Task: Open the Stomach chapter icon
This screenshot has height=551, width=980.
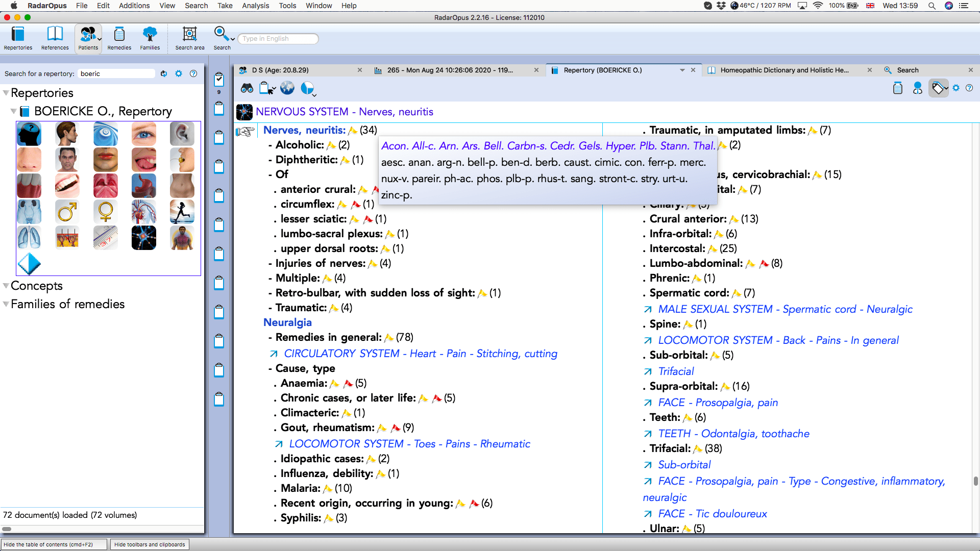Action: click(x=144, y=186)
